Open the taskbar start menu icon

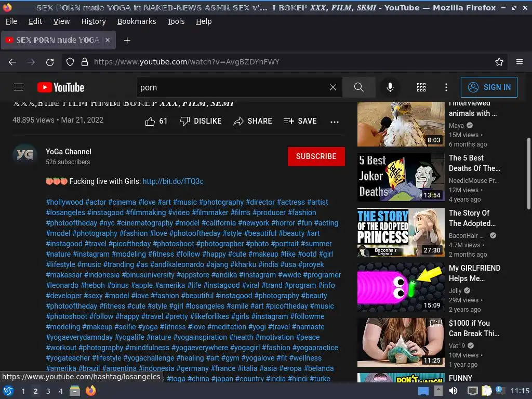[x=8, y=391]
